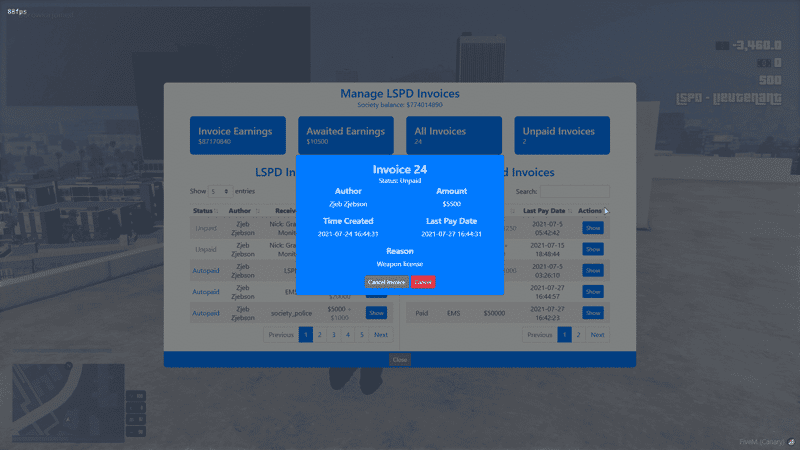Image resolution: width=800 pixels, height=450 pixels.
Task: Sort LSPD table by Author column arrows
Action: pyautogui.click(x=258, y=211)
